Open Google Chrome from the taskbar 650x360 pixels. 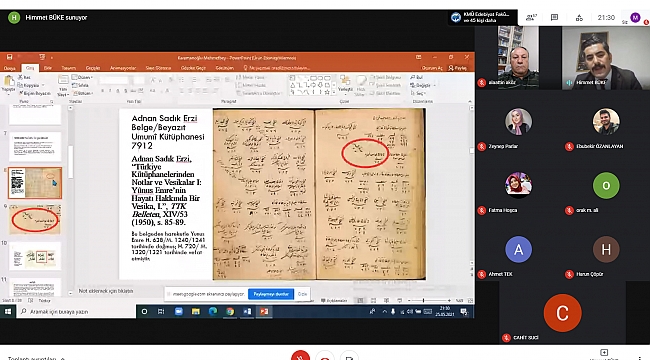coord(230,311)
